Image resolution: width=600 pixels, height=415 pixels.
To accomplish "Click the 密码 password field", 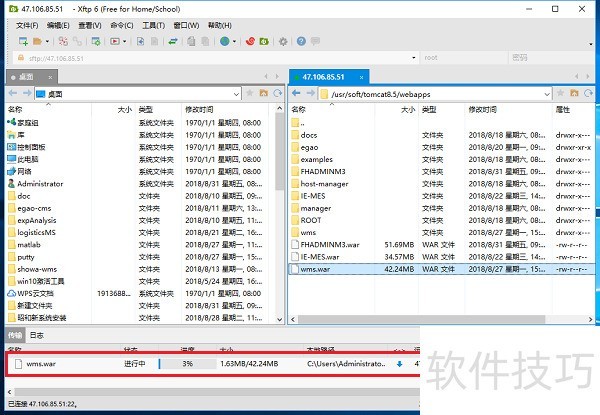I will (551, 58).
